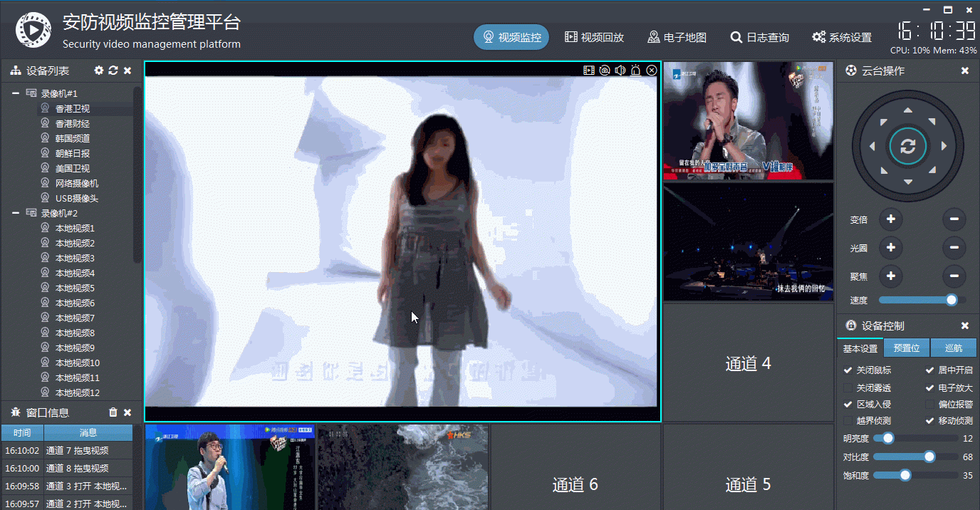Focus far with 聚焦 minus
The width and height of the screenshot is (980, 510).
click(954, 276)
